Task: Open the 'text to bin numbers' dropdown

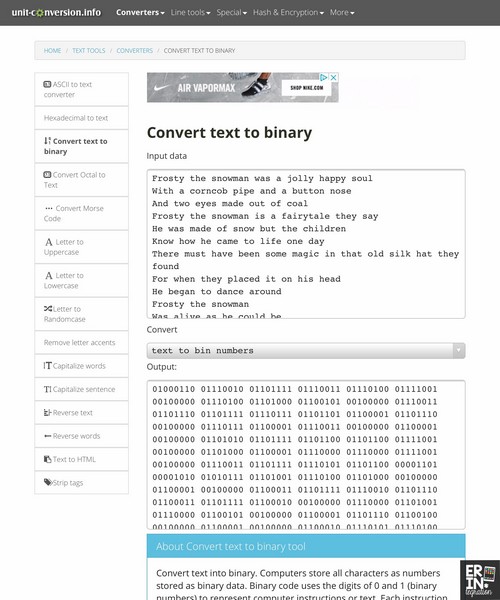Action: point(306,351)
